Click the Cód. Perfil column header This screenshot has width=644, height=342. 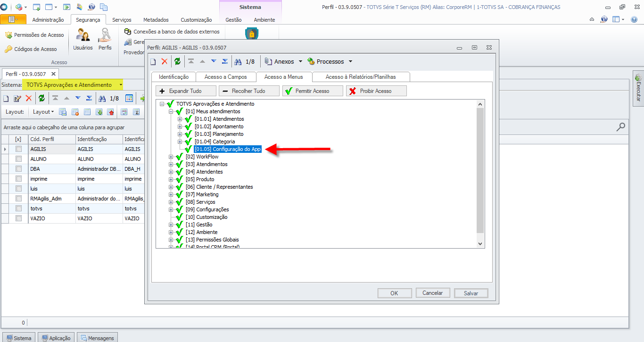tap(52, 139)
